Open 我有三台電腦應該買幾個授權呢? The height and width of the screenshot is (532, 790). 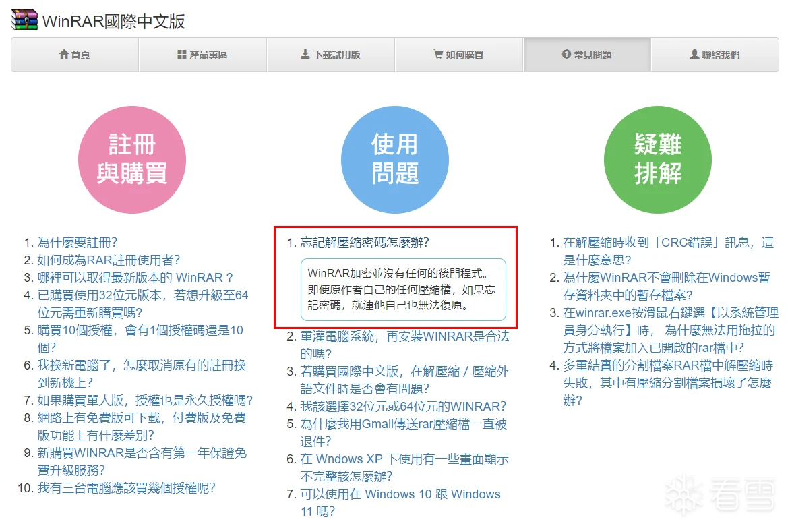click(127, 488)
